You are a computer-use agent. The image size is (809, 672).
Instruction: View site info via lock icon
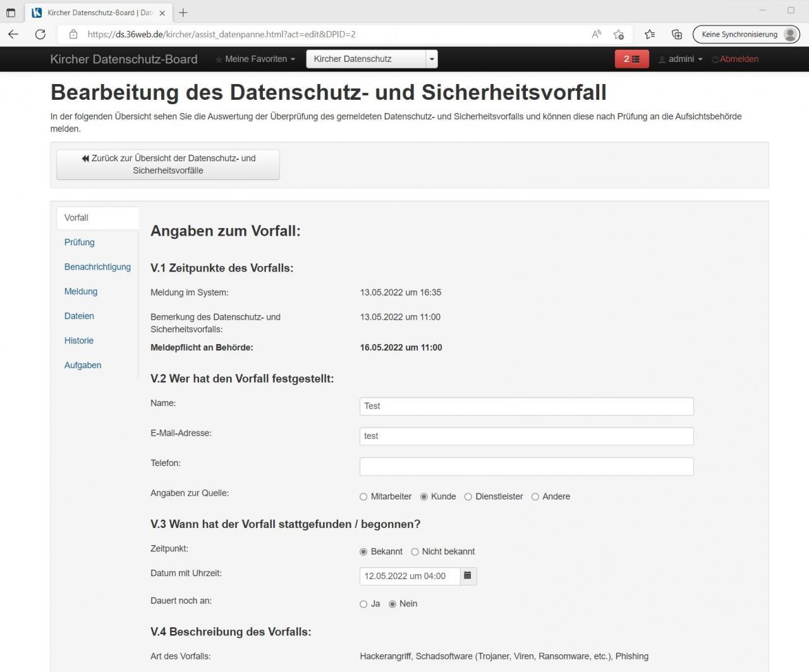tap(73, 34)
